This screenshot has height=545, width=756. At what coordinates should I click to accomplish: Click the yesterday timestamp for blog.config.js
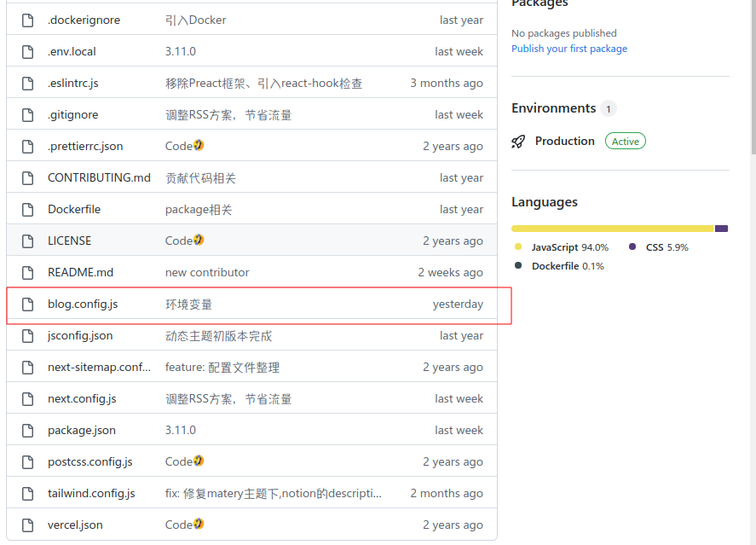pos(459,304)
